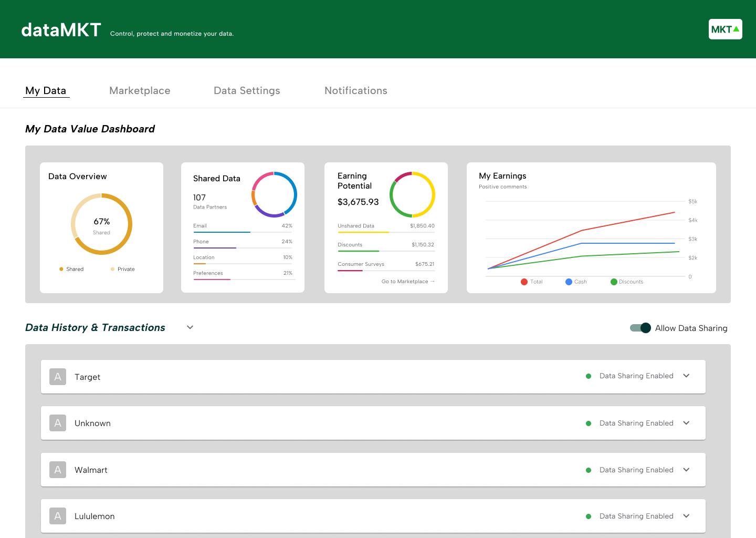This screenshot has width=756, height=538.
Task: Click the Consumer Surveys progress bar
Action: pos(386,271)
